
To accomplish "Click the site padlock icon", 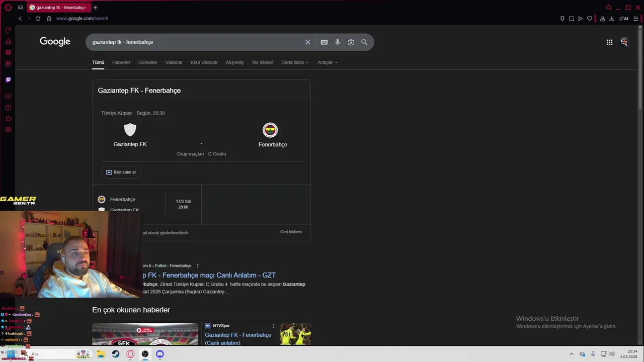I will (49, 19).
